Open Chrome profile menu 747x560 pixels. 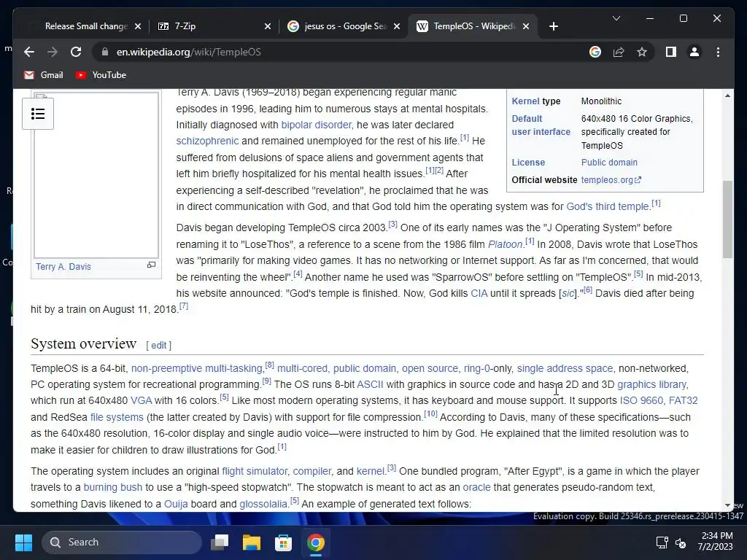click(694, 52)
